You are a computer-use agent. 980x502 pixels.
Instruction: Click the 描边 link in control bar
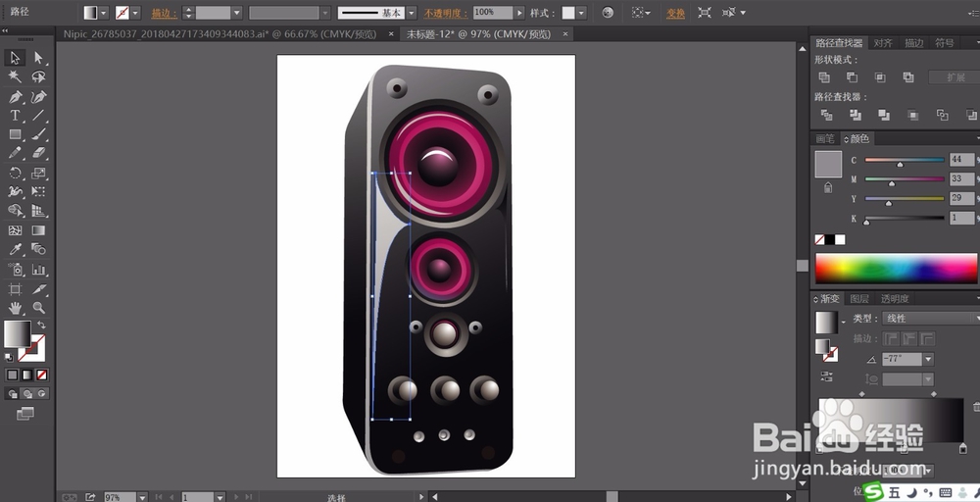point(165,13)
